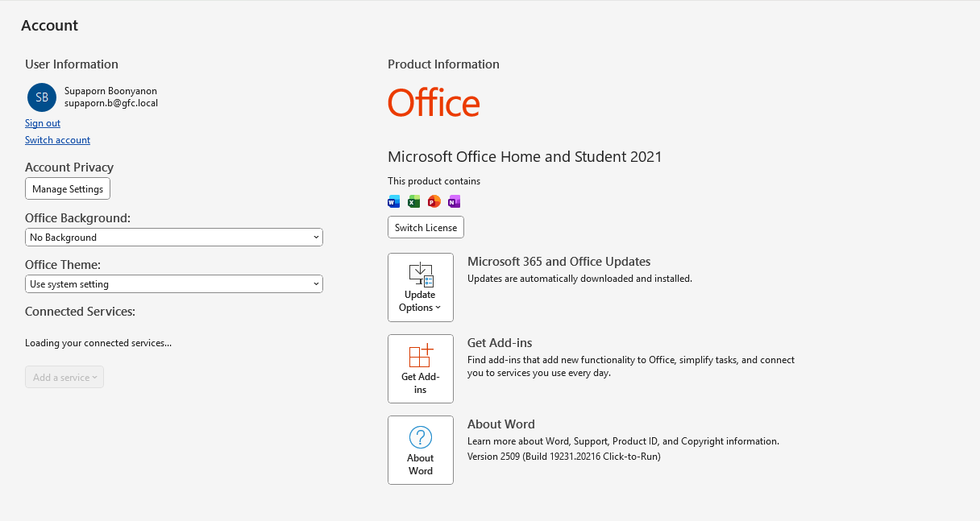Open the About Word question mark tile

pyautogui.click(x=420, y=450)
